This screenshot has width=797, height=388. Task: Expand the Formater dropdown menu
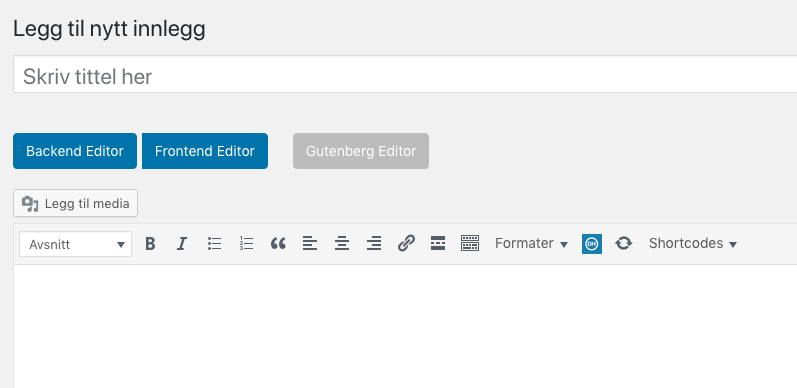point(531,244)
